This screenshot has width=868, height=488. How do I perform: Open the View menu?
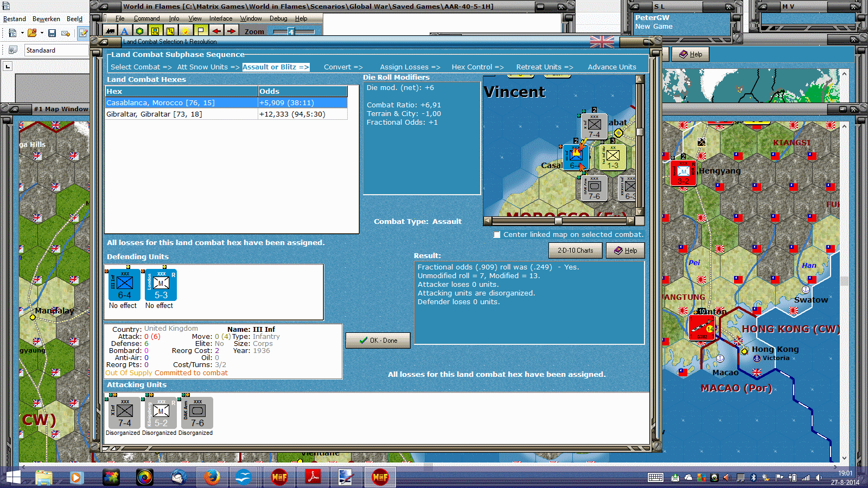tap(195, 18)
